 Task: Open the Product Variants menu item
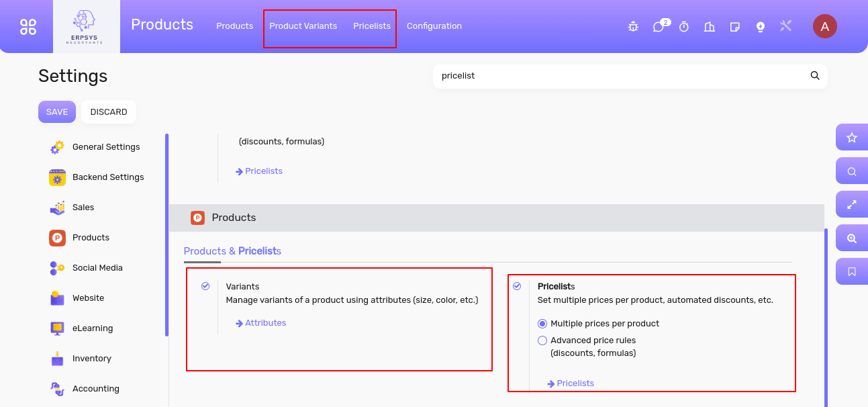coord(303,26)
